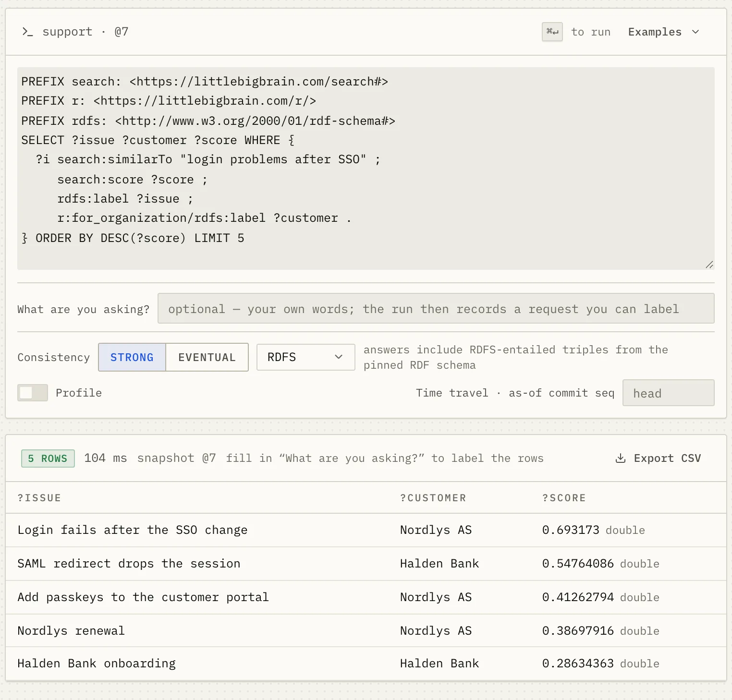This screenshot has width=732, height=700.
Task: Select "Login fails after the SSO change" row
Action: (x=366, y=530)
